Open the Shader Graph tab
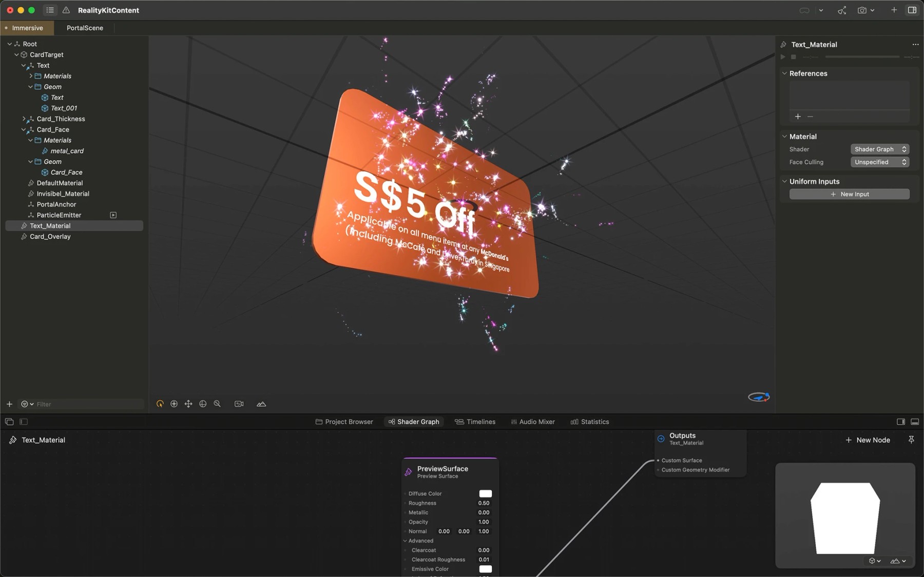The image size is (924, 577). click(414, 422)
